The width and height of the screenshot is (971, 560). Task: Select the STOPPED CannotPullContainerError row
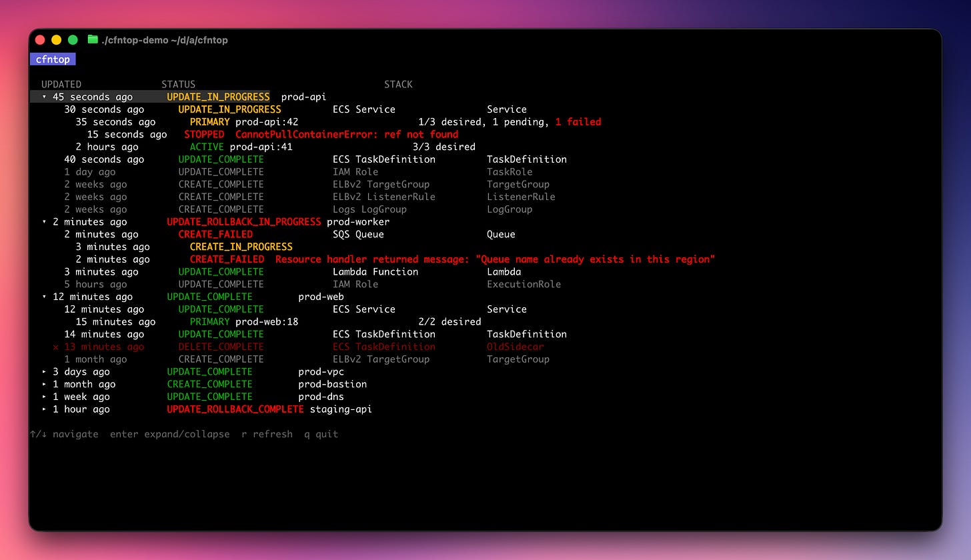coord(273,135)
